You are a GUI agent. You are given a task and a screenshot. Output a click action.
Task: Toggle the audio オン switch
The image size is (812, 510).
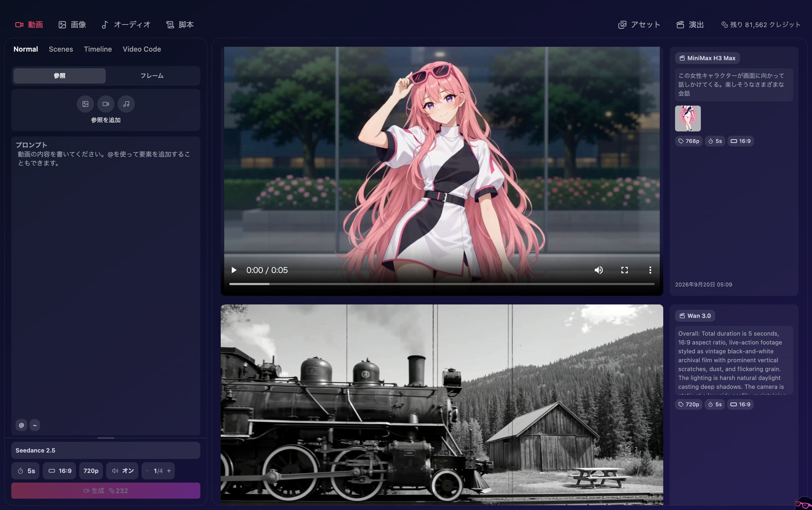[122, 471]
